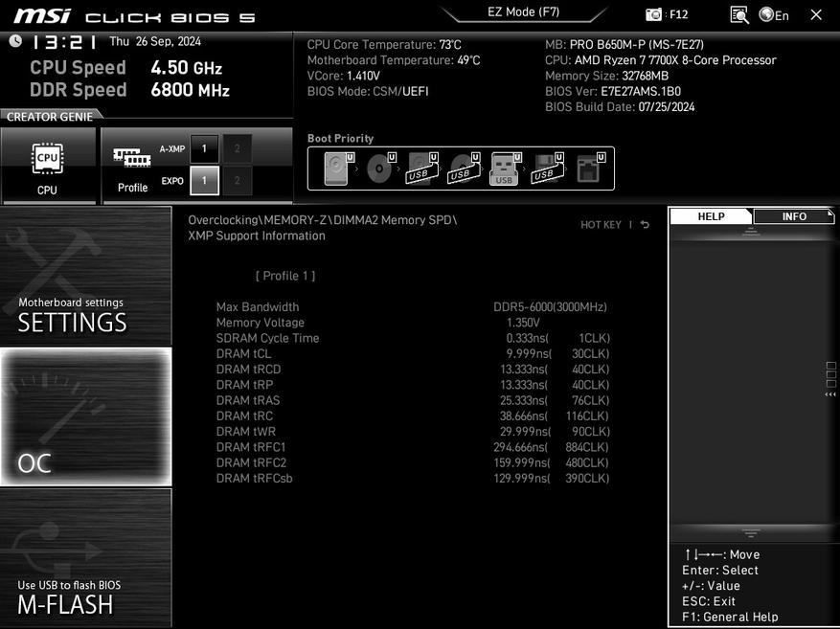Screen dimensions: 840x629
Task: Select the USB hard disk boot icon
Action: (422, 168)
